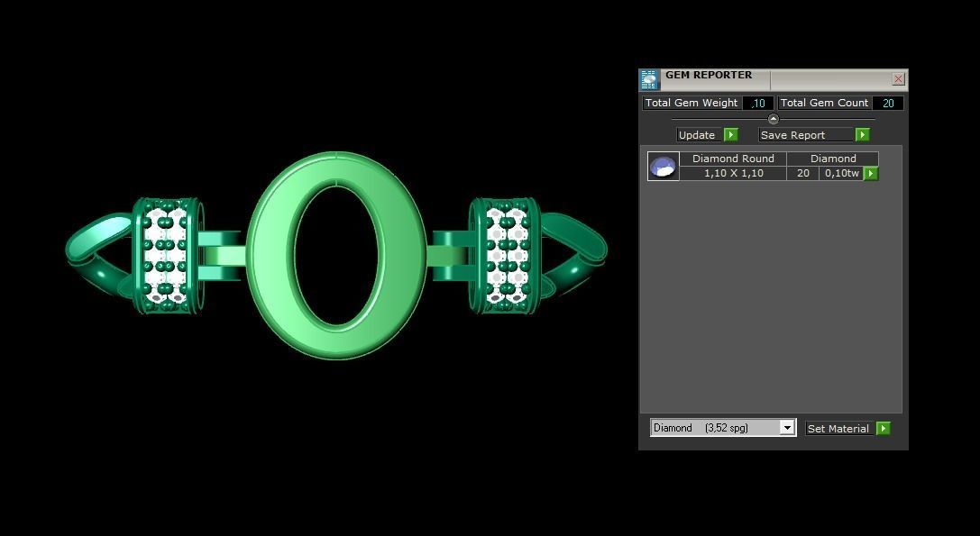Click the Update label

click(x=700, y=135)
